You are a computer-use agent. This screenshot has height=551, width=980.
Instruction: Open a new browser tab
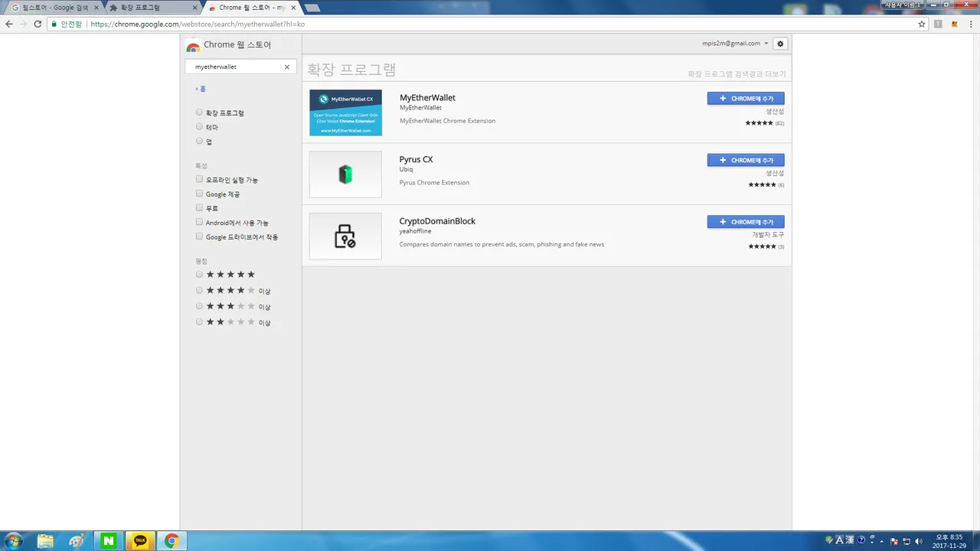pyautogui.click(x=312, y=8)
